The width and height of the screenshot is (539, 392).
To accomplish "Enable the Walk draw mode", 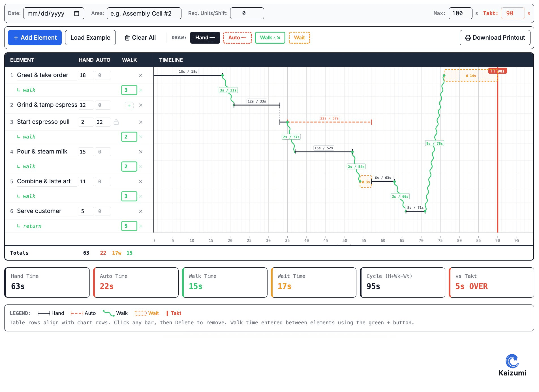I will (270, 38).
